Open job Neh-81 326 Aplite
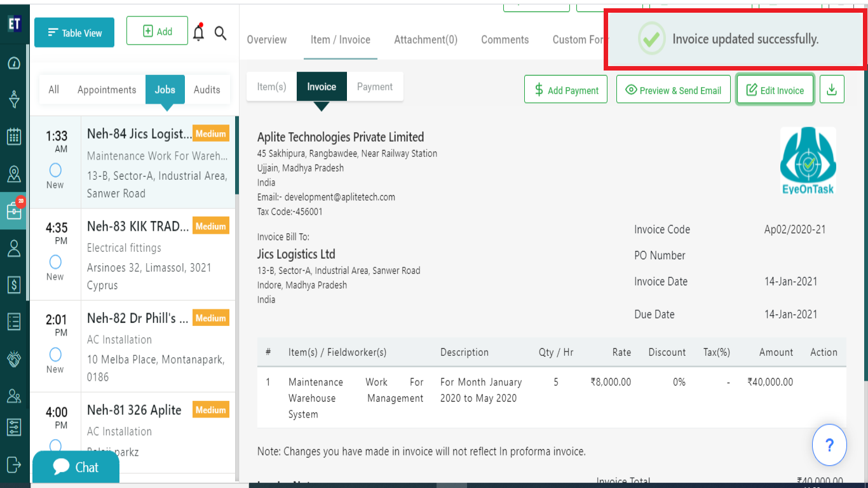Screen dimensions: 868x488 (x=132, y=432)
